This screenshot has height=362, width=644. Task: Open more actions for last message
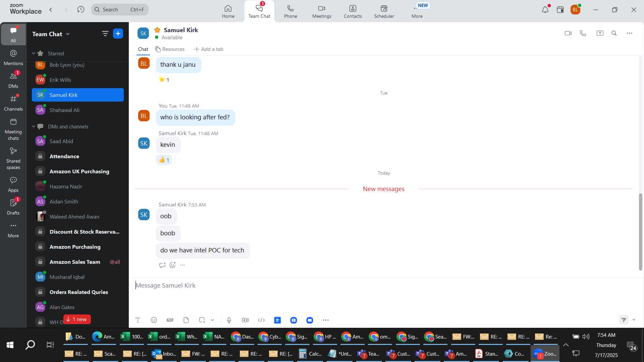[x=182, y=265]
